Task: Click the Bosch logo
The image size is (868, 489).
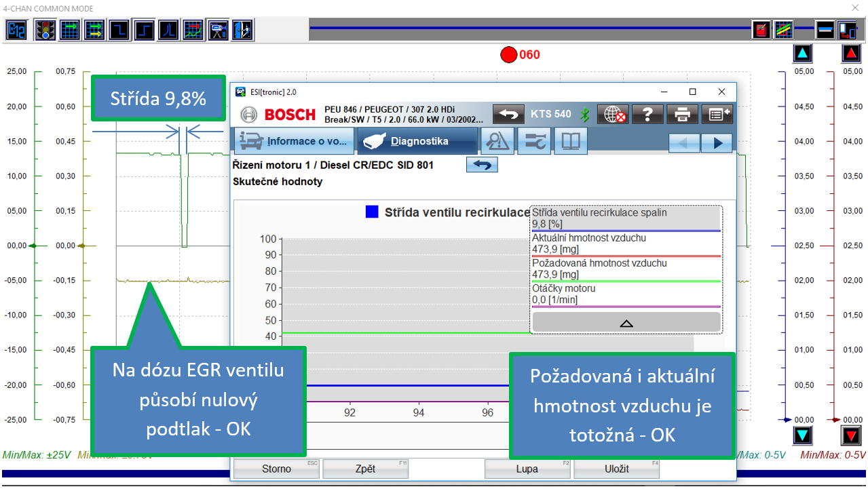Action: pos(279,114)
